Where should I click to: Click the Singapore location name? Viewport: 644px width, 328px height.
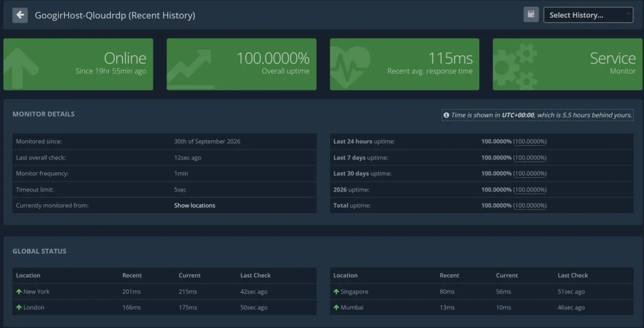tap(355, 292)
